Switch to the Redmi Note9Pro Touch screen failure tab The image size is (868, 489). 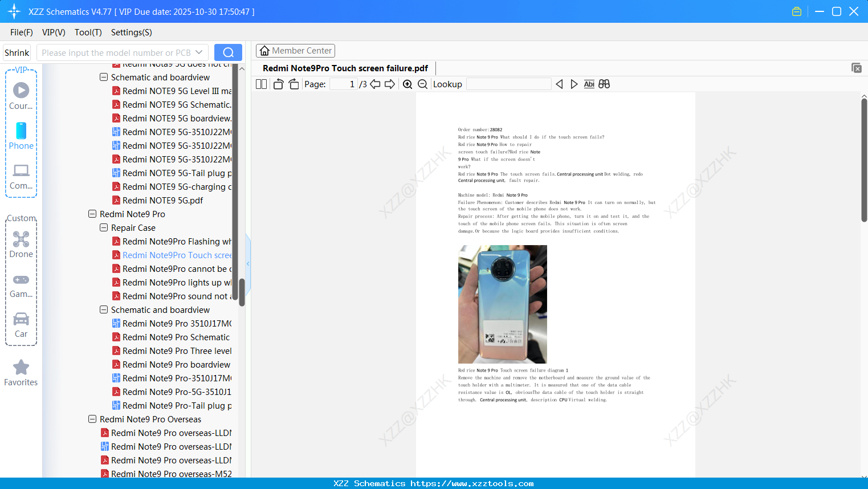tap(345, 68)
